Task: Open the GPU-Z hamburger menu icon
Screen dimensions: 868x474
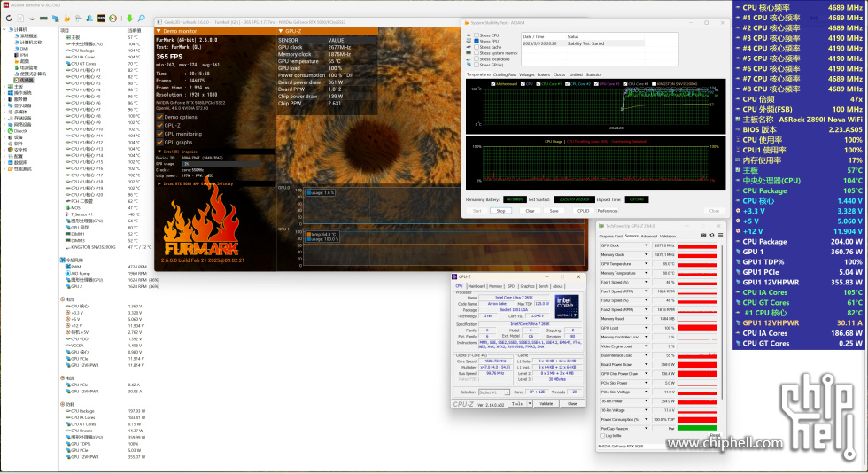Action: [720, 236]
